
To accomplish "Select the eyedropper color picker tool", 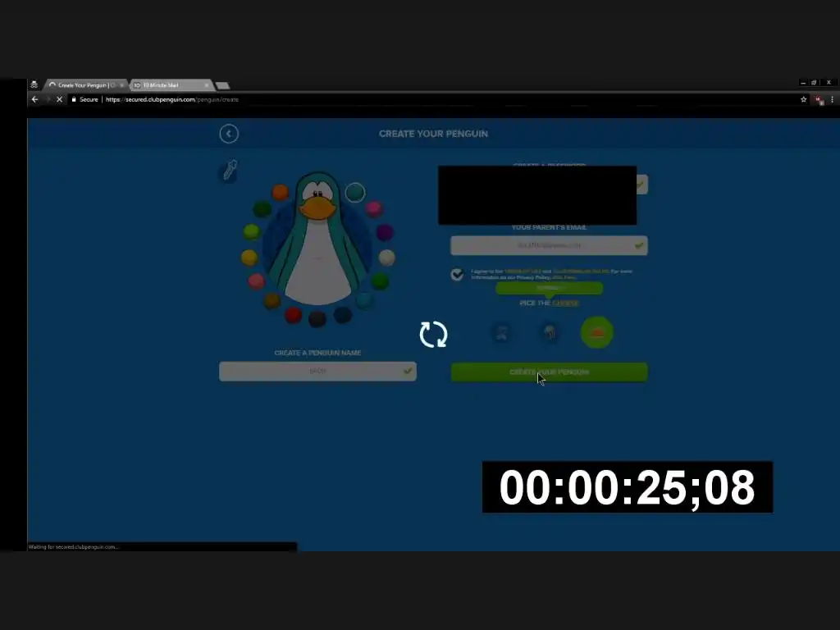I will pyautogui.click(x=230, y=171).
